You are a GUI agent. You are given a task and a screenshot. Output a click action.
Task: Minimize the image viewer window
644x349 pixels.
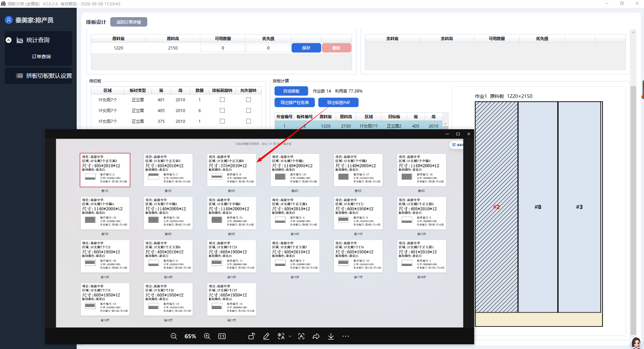[x=447, y=134]
